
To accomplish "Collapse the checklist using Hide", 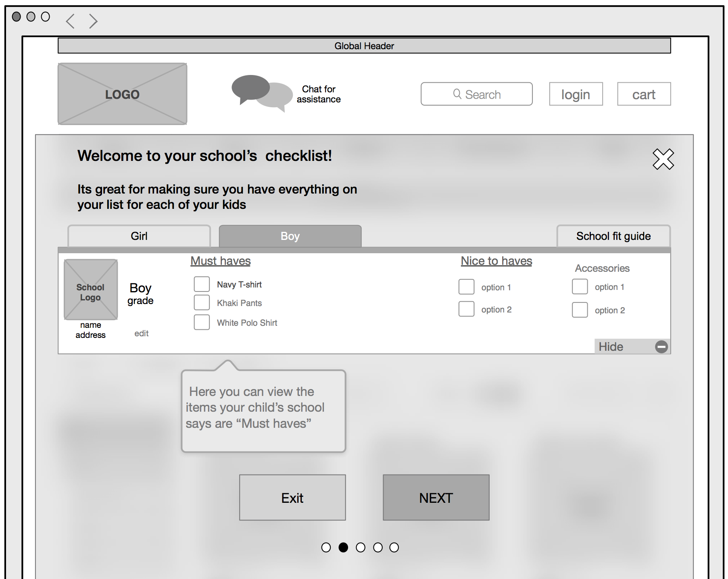I will (x=611, y=346).
